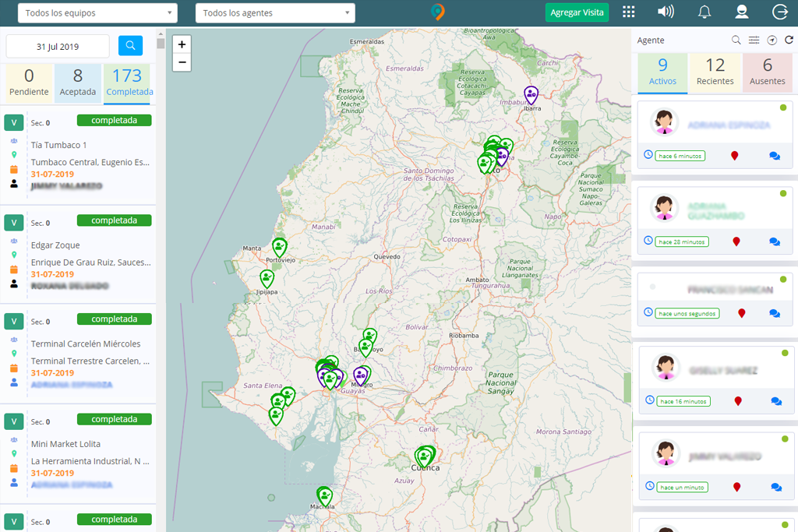Viewport: 798px width, 532px height.
Task: Click the calendar icon on Edgar Zoque card
Action: (x=14, y=269)
